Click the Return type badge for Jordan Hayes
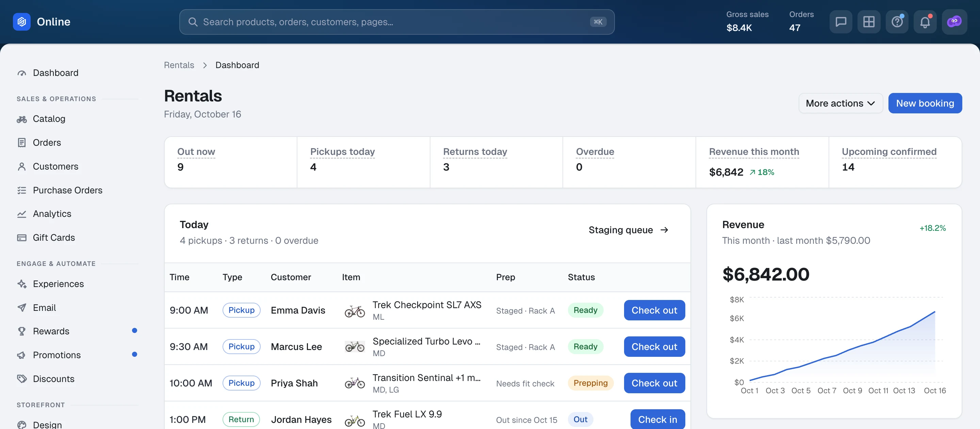Screen dimensions: 980x429 click(x=241, y=419)
